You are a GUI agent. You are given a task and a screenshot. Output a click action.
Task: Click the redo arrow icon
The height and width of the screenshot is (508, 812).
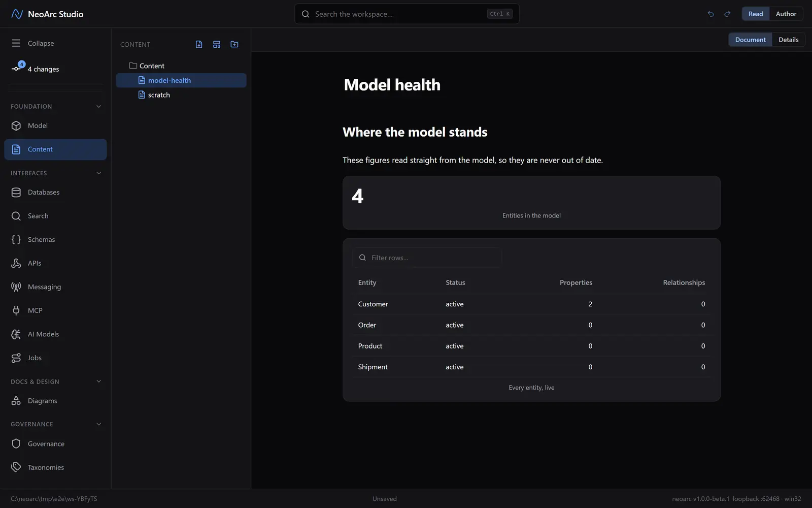coord(727,14)
